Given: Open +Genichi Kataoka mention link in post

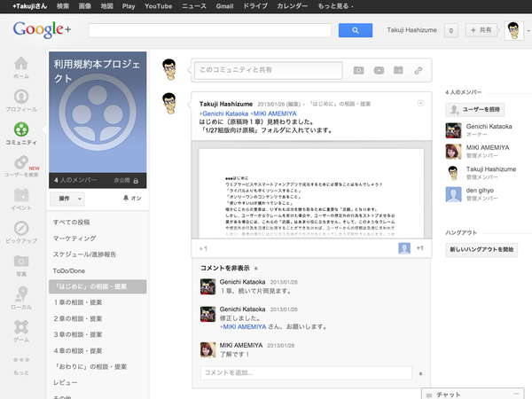Looking at the screenshot, I should [223, 113].
